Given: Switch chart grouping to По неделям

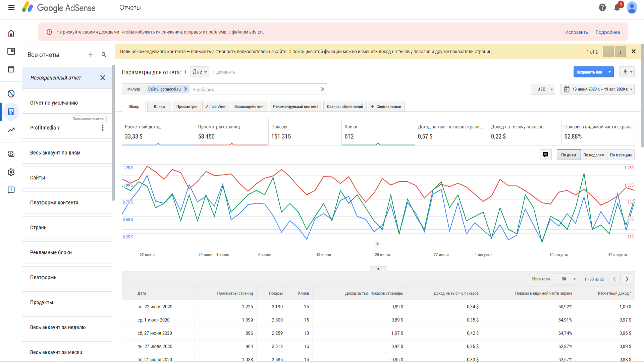Looking at the screenshot, I should [594, 155].
